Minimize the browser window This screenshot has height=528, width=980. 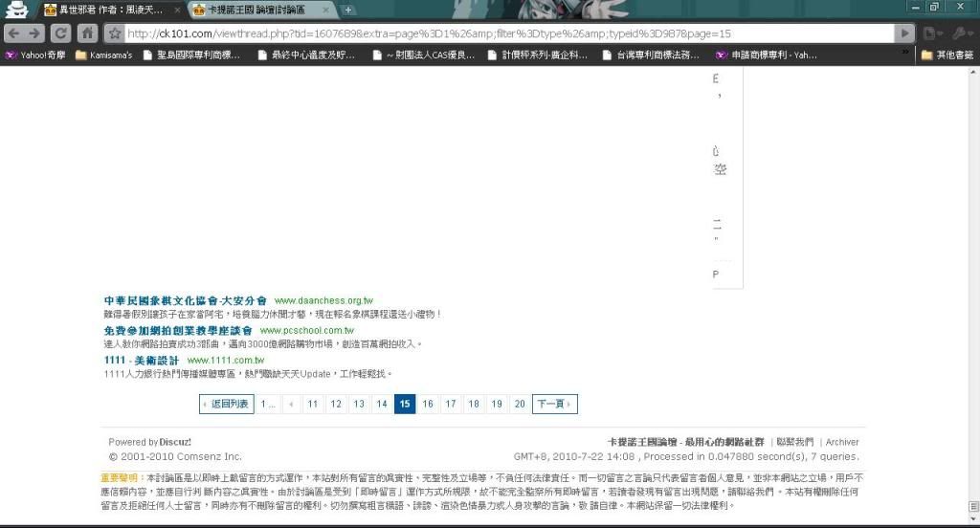(916, 7)
